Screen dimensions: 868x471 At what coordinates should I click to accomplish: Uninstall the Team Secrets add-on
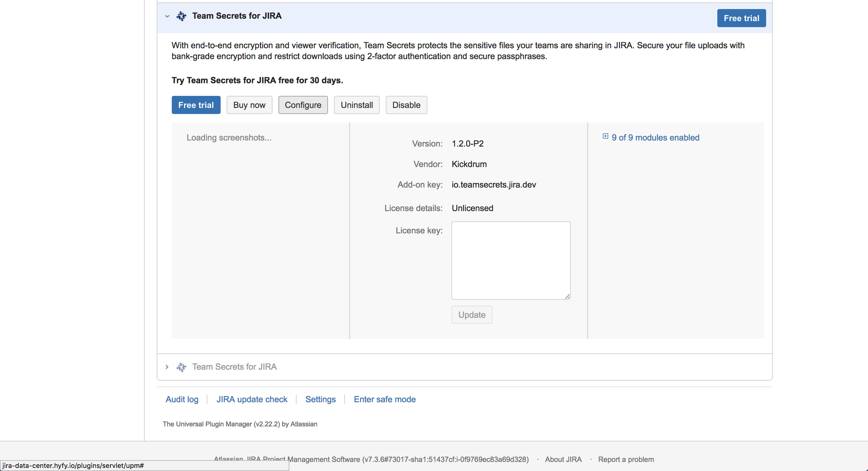pyautogui.click(x=357, y=105)
